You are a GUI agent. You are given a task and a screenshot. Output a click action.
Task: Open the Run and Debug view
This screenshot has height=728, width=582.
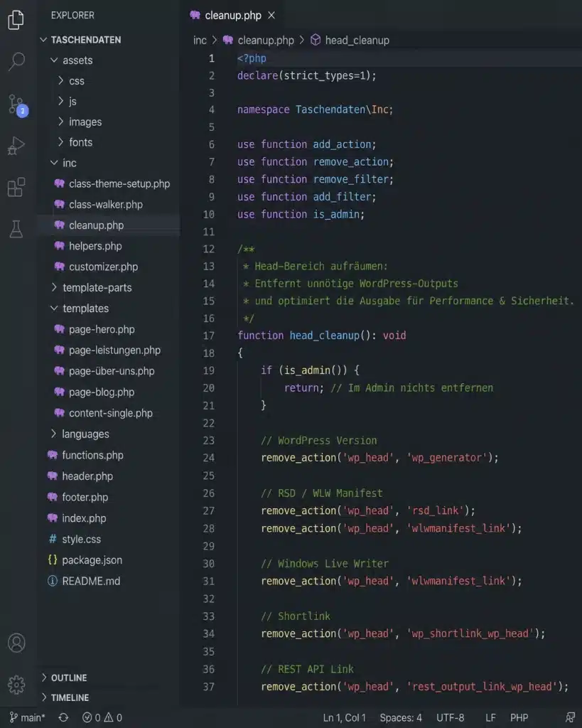coord(16,145)
